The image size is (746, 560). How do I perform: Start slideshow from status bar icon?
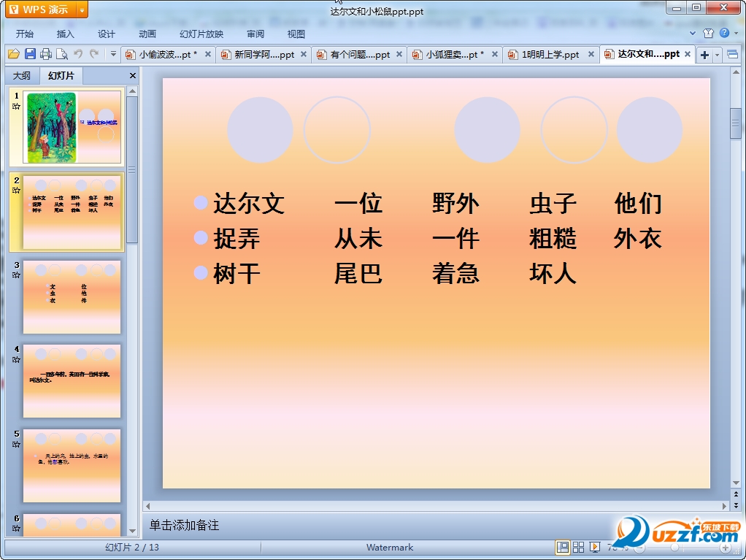point(595,548)
